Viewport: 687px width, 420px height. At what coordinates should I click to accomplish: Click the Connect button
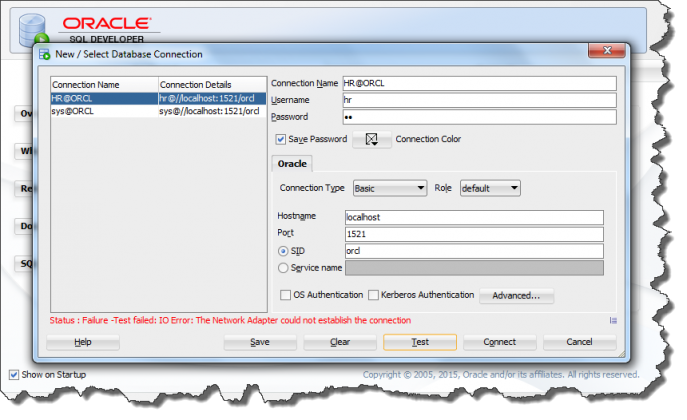coord(499,342)
